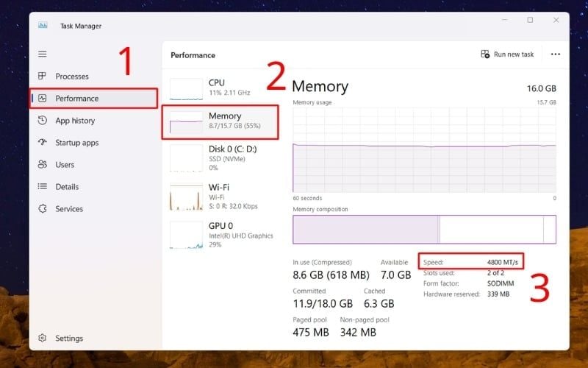
Task: Select GPU 0 Intel UHD Graphics
Action: point(220,235)
